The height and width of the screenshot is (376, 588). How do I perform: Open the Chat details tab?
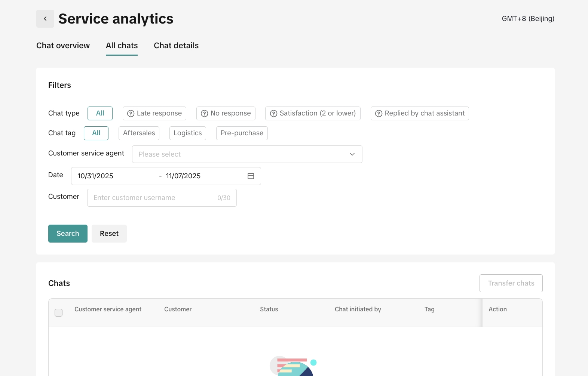(x=176, y=46)
